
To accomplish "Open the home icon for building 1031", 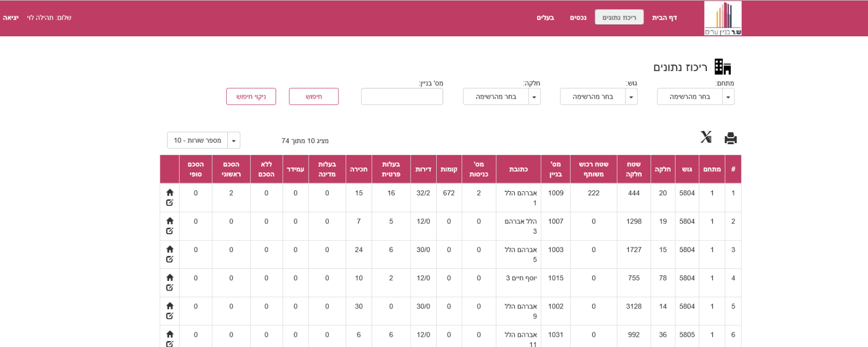I will (170, 334).
